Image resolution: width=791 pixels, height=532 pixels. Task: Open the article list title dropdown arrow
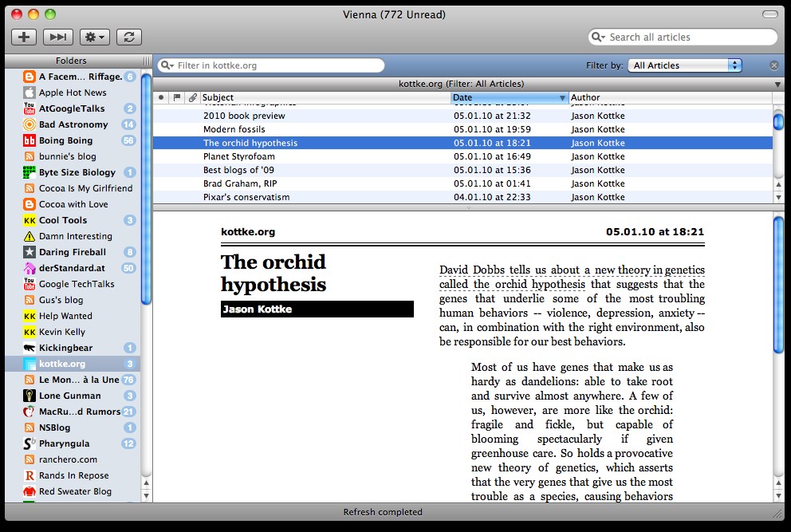(777, 85)
